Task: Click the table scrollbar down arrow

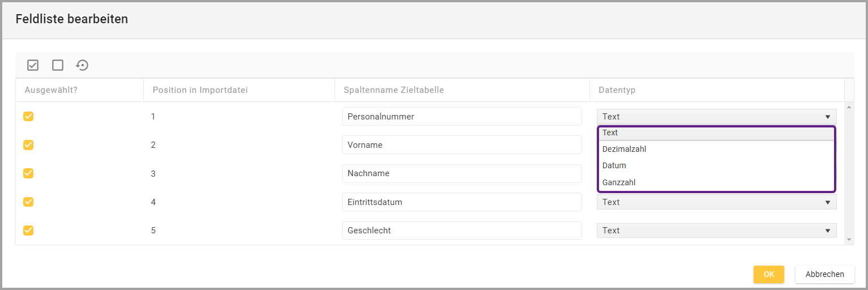Action: pyautogui.click(x=849, y=240)
